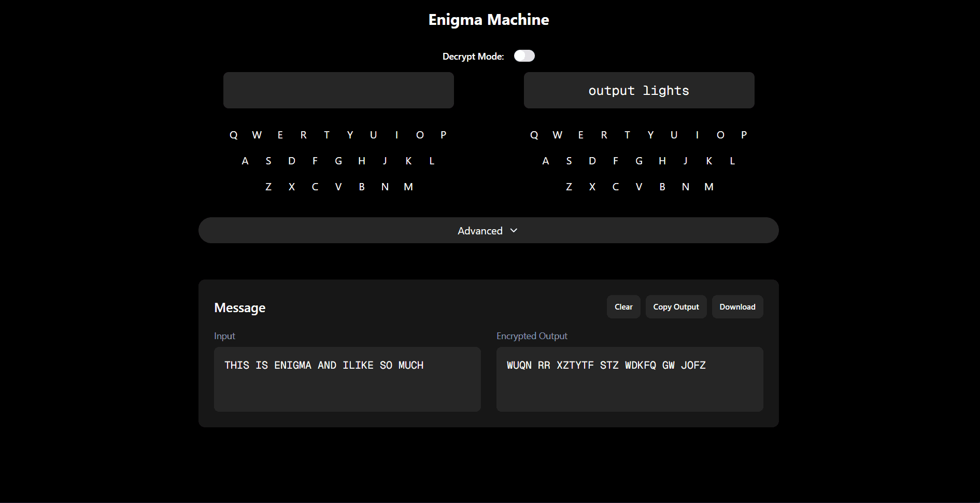Click the P lamp on the output lightboard

(x=744, y=135)
